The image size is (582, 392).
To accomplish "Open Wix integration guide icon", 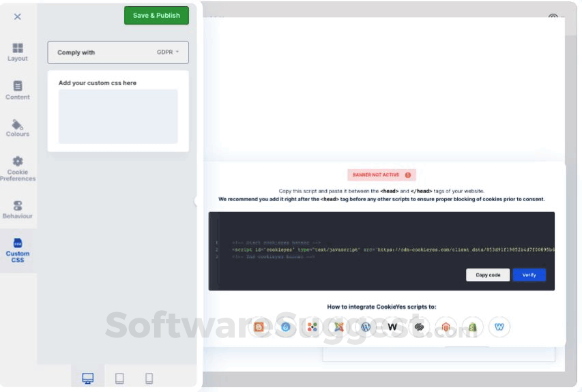I will click(x=392, y=327).
